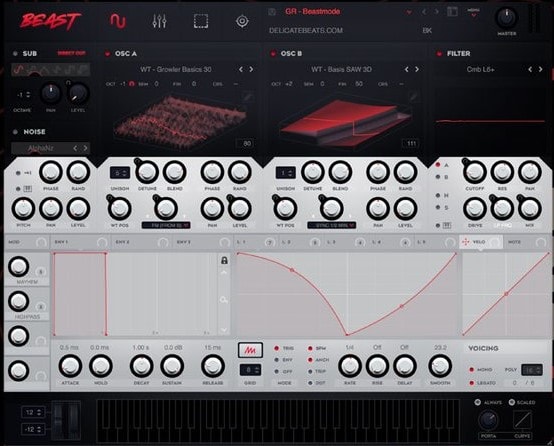Toggle the FILTER power button
Image resolution: width=554 pixels, height=446 pixels.
(439, 54)
